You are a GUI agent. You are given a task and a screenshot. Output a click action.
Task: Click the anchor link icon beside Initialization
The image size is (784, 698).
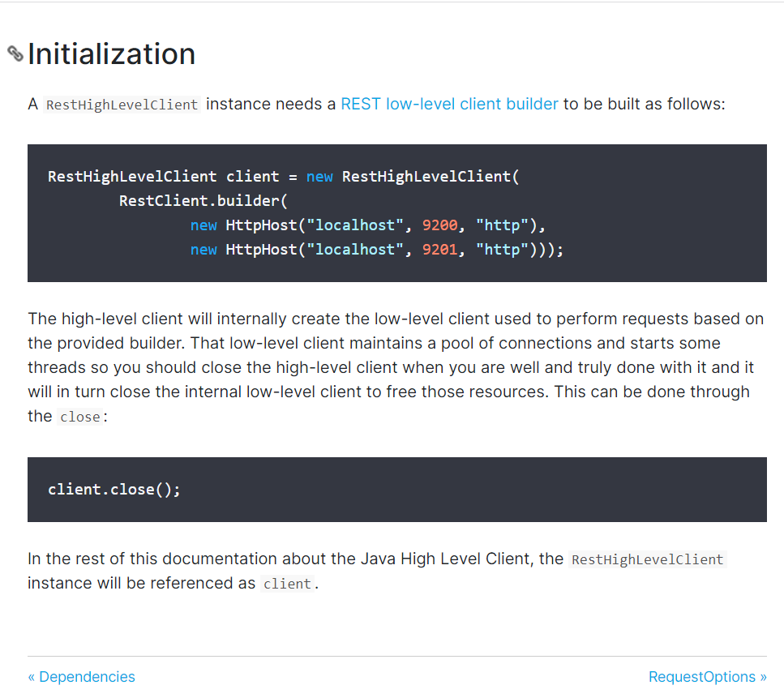click(15, 54)
